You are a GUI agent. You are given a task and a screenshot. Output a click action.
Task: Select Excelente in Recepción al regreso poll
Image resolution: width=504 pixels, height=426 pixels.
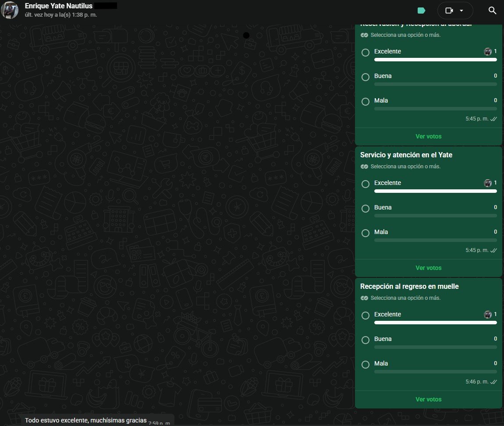pos(366,316)
